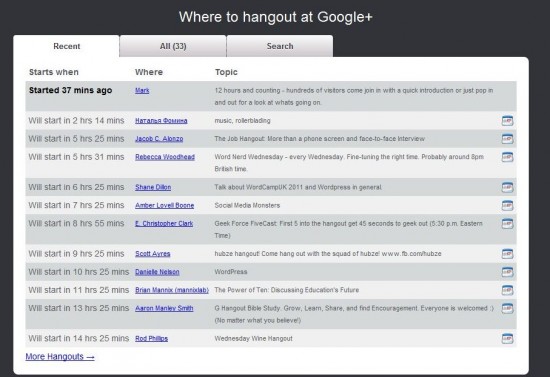Add G Hangout Bible Study to calendar
This screenshot has height=377, width=550.
click(x=507, y=309)
